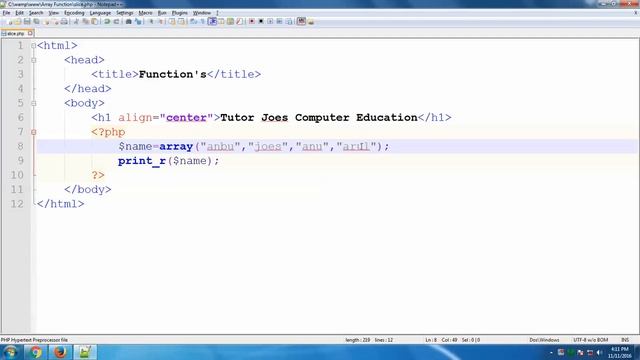This screenshot has width=640, height=360.
Task: Zoom in using toolbar Zoom In icon
Action: click(x=151, y=21)
